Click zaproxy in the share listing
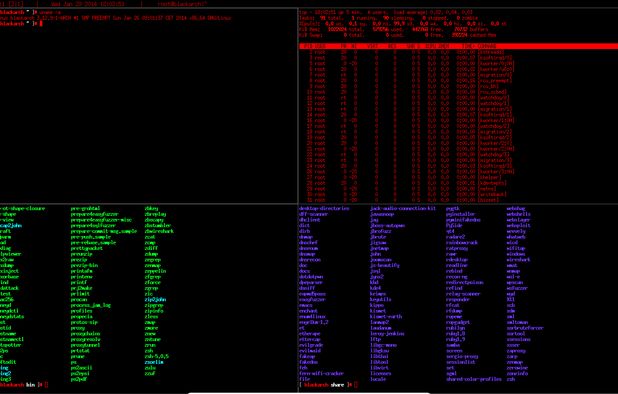 pyautogui.click(x=516, y=351)
